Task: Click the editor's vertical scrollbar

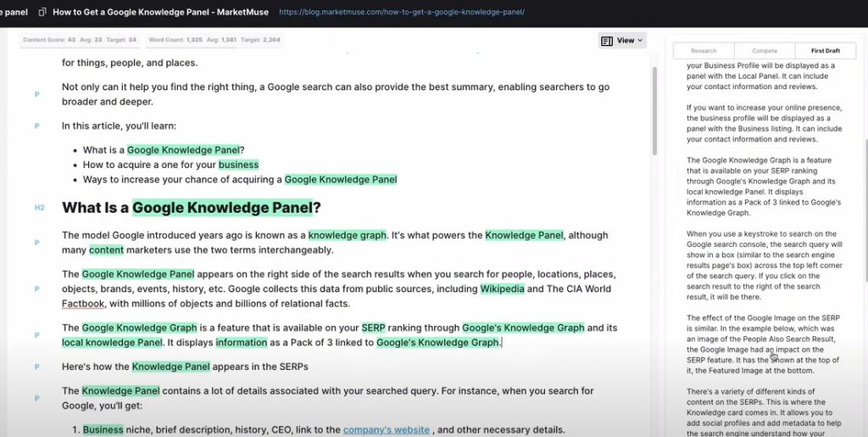Action: tap(654, 110)
